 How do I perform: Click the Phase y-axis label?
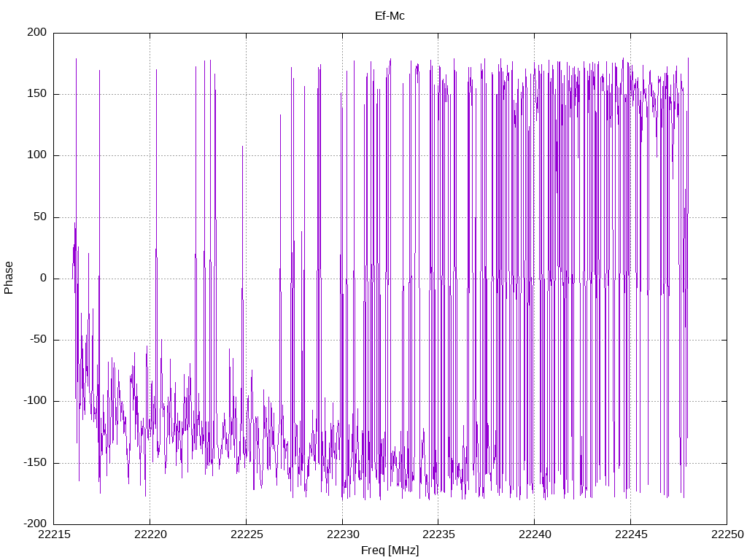9,278
